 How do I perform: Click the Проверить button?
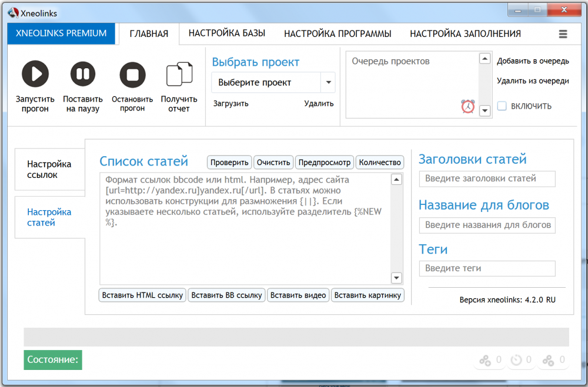coord(229,162)
